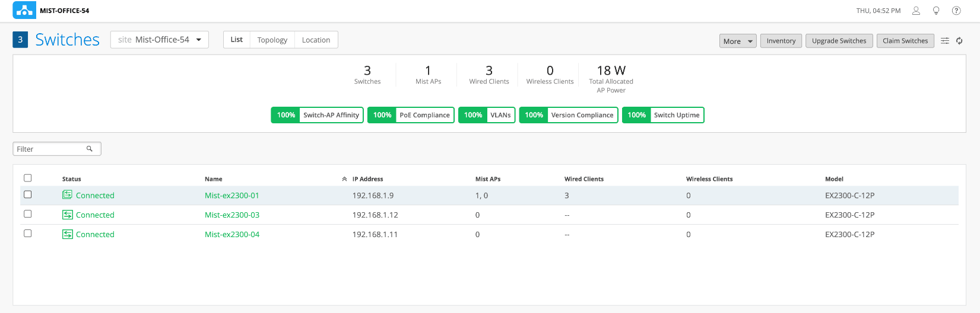The image size is (980, 313).
Task: Open the site Mist-Office-54 dropdown
Action: [160, 40]
